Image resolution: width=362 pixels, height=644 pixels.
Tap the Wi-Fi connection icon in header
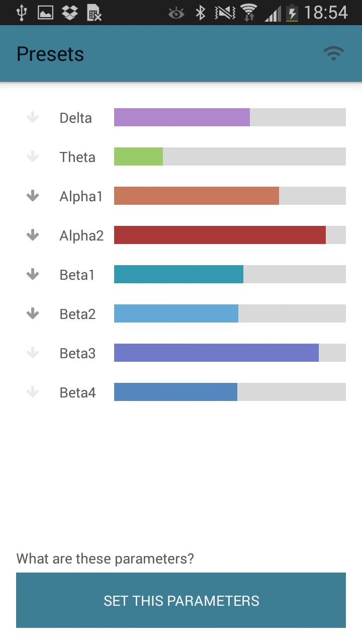pyautogui.click(x=333, y=54)
